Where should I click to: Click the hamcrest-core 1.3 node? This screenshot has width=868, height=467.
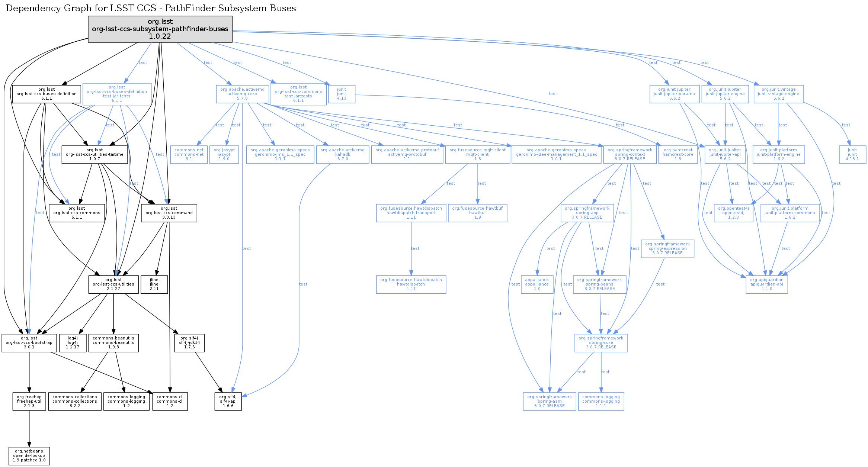coord(678,154)
